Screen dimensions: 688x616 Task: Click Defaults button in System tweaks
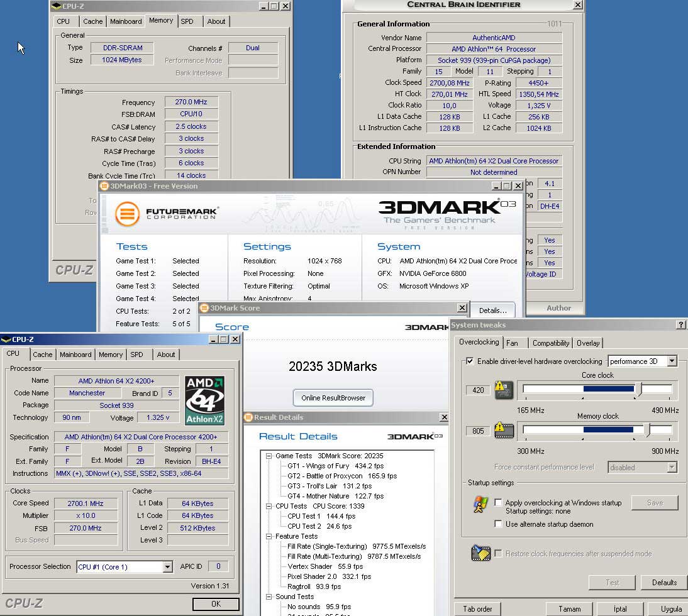664,582
